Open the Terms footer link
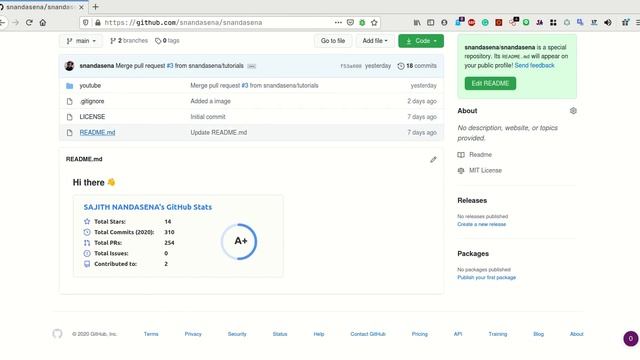Image resolution: width=640 pixels, height=360 pixels. 151,334
